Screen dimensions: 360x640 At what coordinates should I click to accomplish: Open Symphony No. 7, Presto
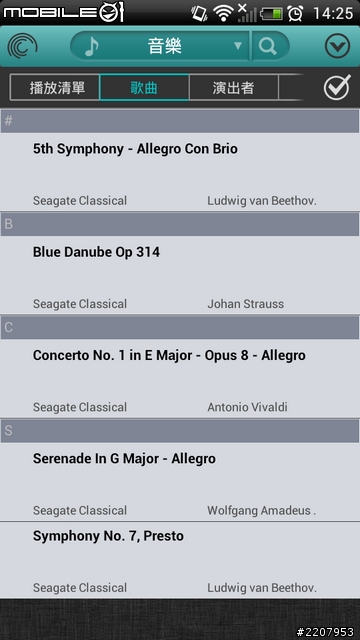(180, 560)
